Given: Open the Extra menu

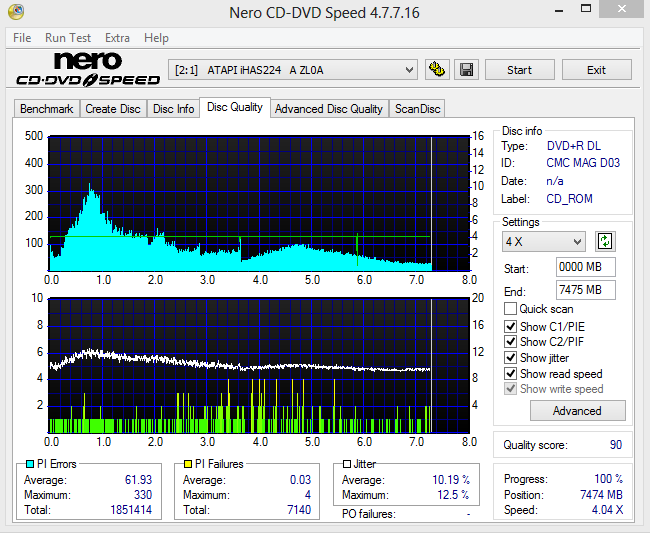Looking at the screenshot, I should 117,38.
